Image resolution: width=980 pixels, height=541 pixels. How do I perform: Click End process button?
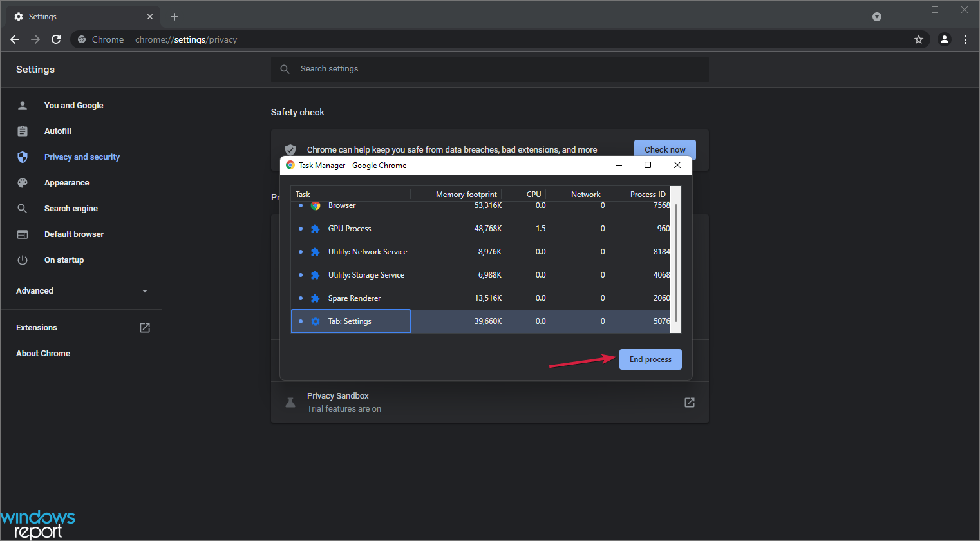pyautogui.click(x=650, y=359)
